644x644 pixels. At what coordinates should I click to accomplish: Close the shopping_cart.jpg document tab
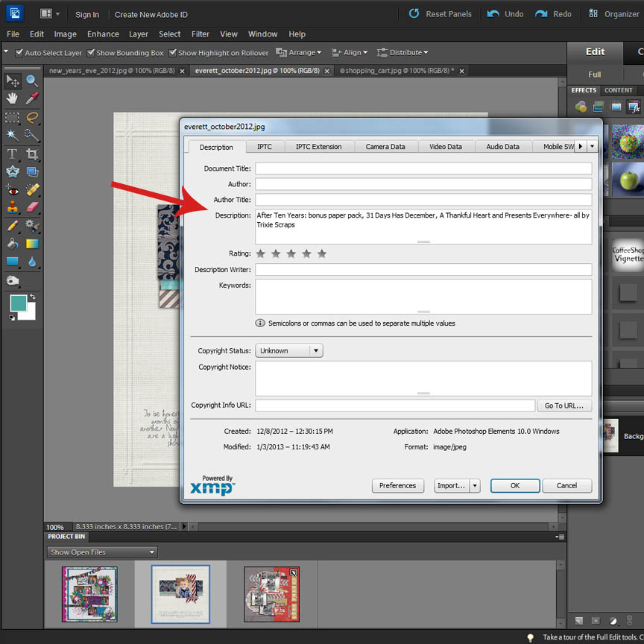[461, 71]
